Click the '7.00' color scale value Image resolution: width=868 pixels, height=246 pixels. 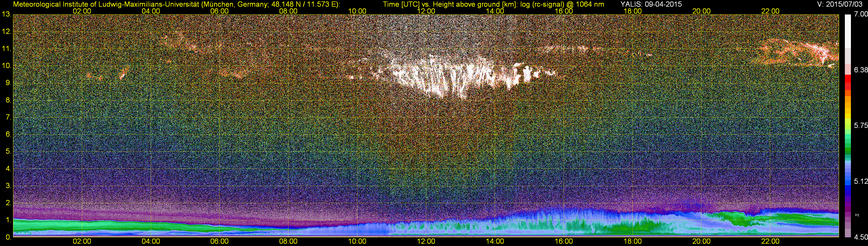coord(860,14)
